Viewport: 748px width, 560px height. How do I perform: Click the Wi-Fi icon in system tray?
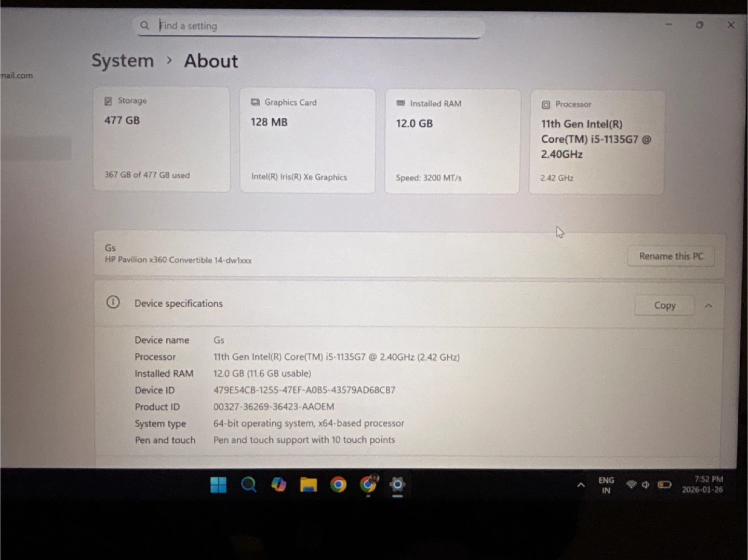click(631, 485)
